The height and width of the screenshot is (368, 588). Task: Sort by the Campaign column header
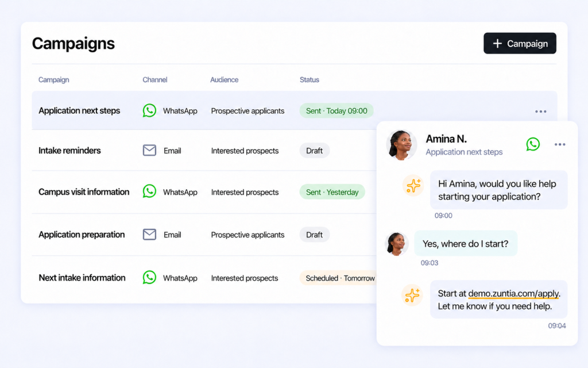tap(53, 79)
